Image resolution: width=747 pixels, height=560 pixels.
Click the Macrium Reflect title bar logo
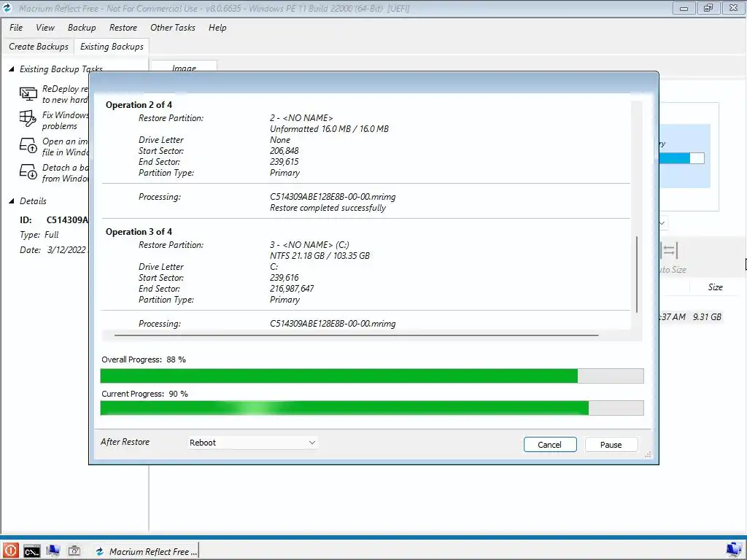pyautogui.click(x=7, y=8)
